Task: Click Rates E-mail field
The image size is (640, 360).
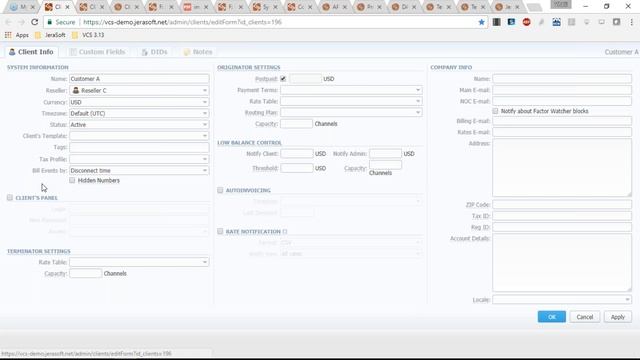Action: click(562, 132)
